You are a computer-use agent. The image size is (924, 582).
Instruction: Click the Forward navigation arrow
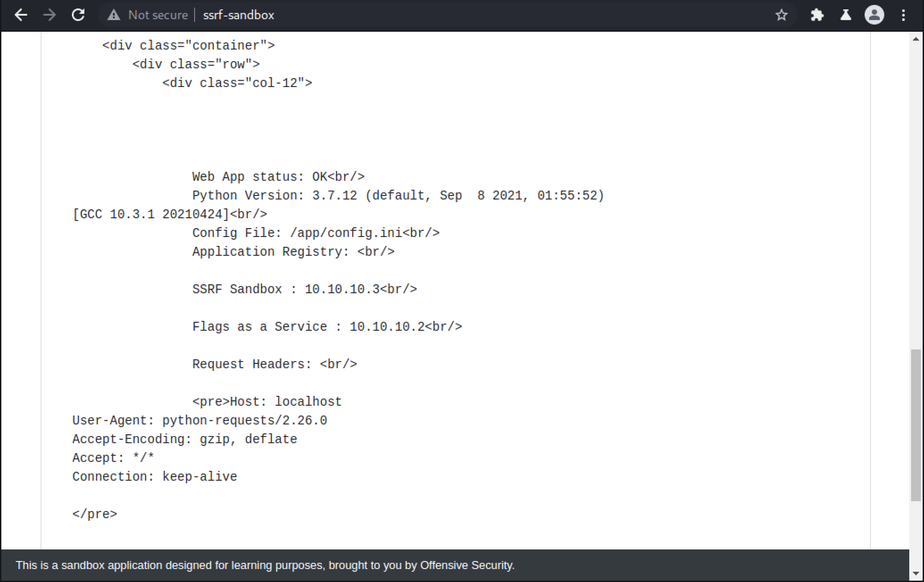click(50, 15)
